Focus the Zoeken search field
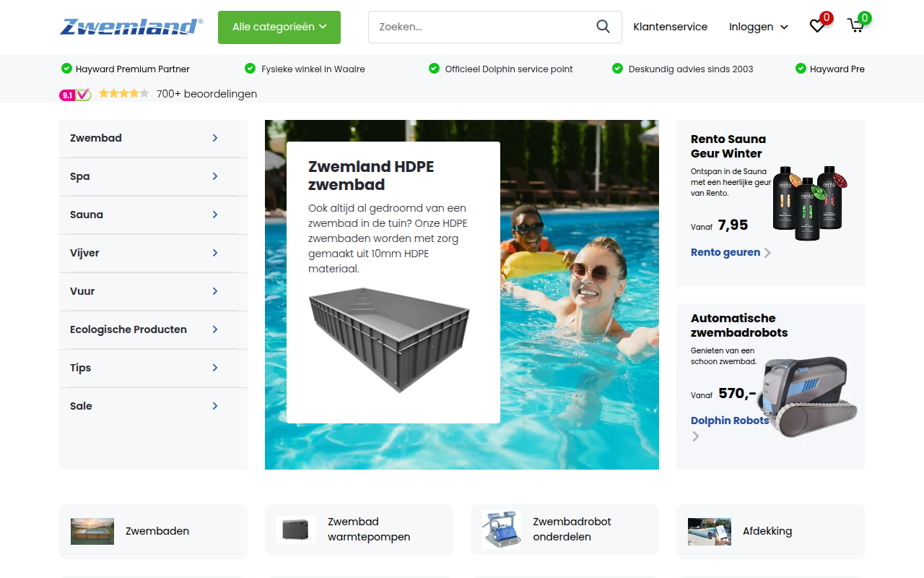The image size is (924, 578). 495,27
